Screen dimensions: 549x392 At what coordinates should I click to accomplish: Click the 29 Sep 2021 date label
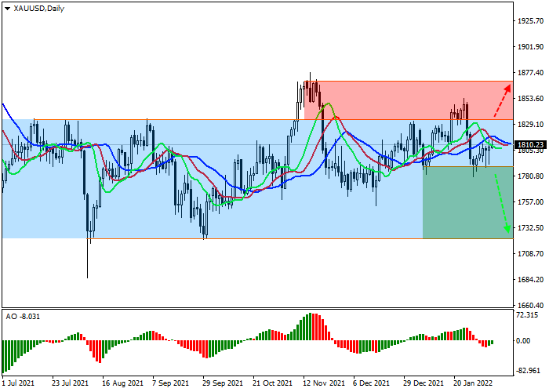223,383
